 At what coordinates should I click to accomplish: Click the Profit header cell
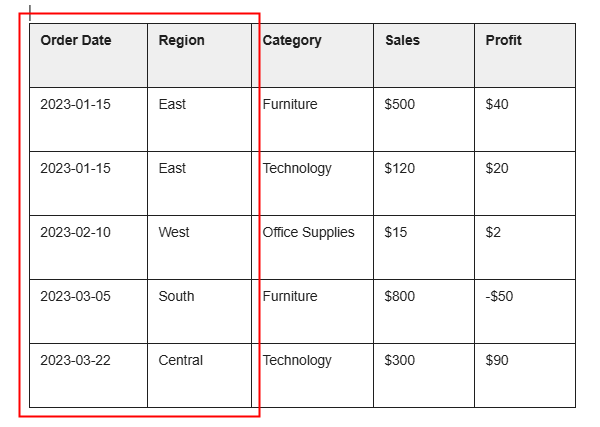(x=503, y=41)
